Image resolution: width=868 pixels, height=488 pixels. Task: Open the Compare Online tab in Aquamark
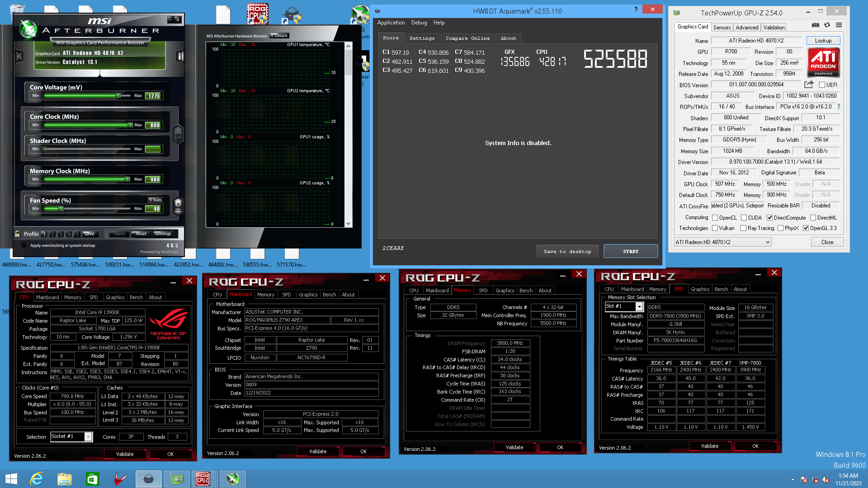click(467, 38)
